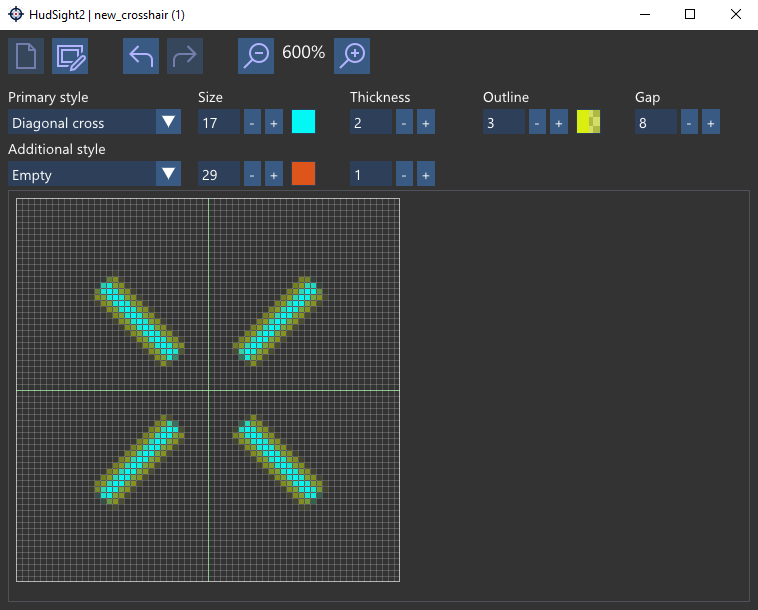Click the undo arrow button
This screenshot has width=758, height=610.
click(141, 56)
